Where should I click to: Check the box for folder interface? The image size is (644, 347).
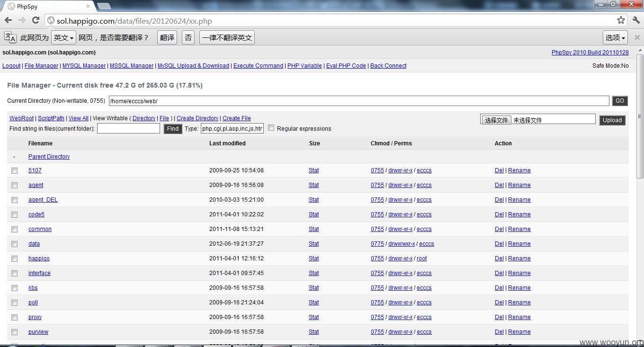click(15, 273)
